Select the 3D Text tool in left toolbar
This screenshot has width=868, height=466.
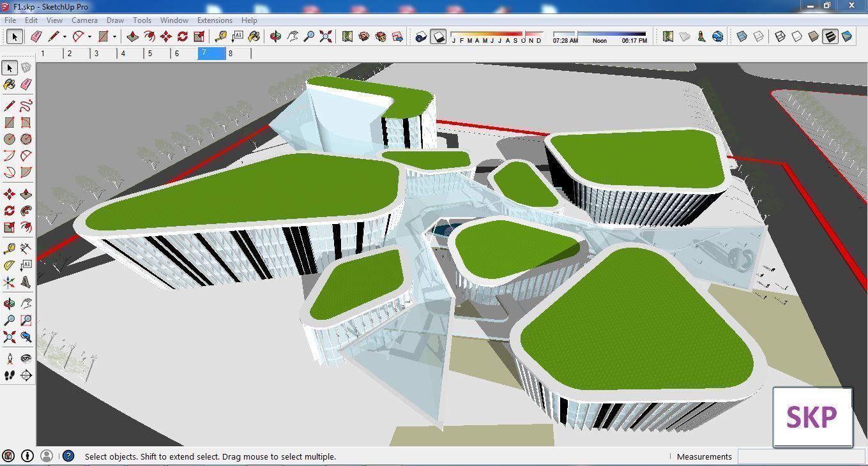tap(26, 282)
